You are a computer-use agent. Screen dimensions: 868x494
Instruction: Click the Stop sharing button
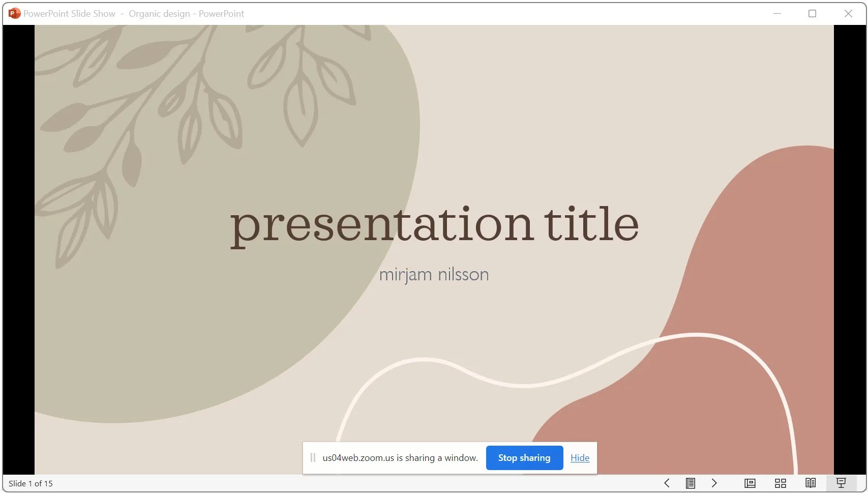point(524,457)
